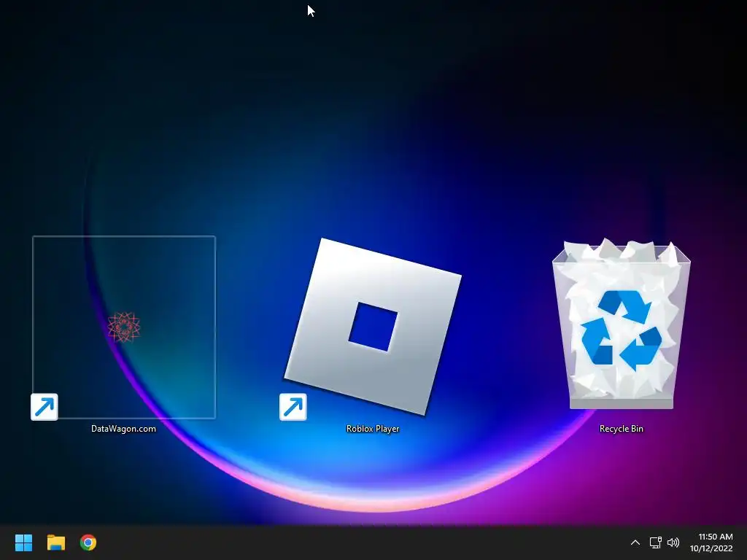Show hidden system tray icons chevron
This screenshot has width=747, height=560.
tap(635, 542)
